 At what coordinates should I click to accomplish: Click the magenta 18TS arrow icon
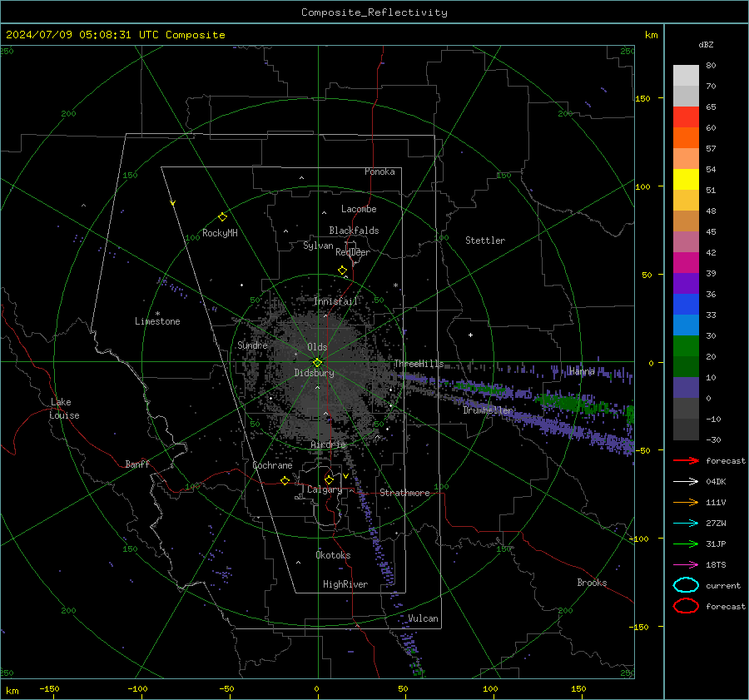686,565
